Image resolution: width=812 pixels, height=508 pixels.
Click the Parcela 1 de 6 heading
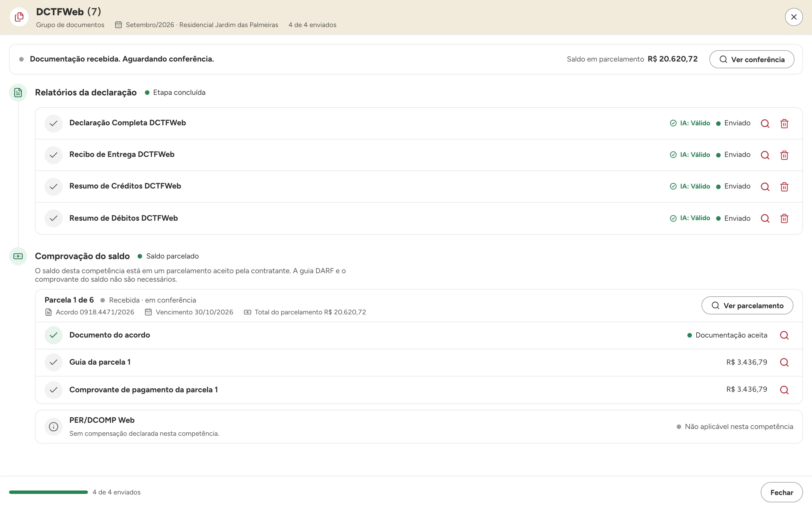coord(69,300)
